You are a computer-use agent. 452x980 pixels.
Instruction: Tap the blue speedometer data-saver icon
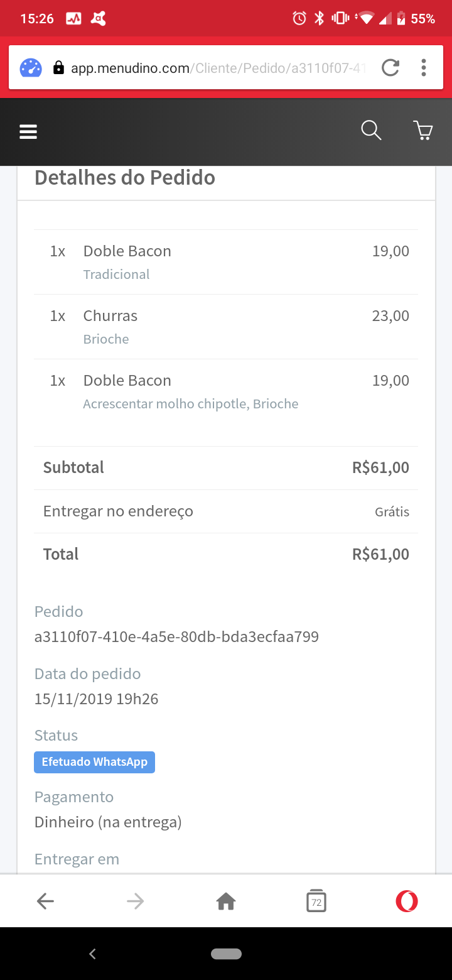point(31,68)
